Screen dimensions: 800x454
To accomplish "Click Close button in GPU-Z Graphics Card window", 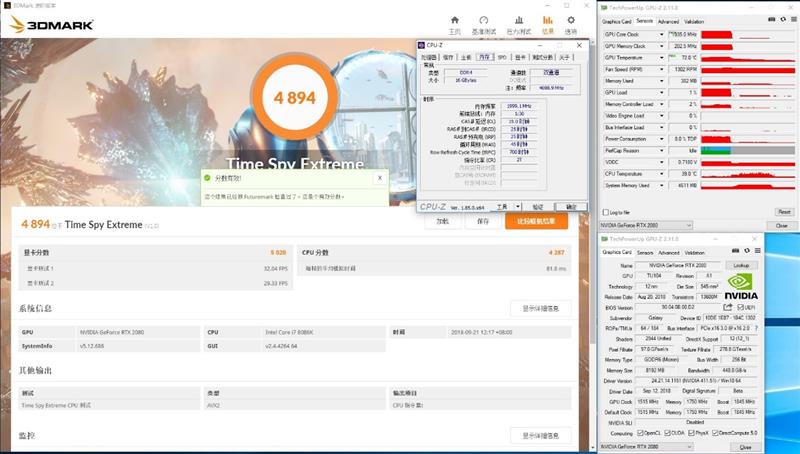I will point(745,447).
